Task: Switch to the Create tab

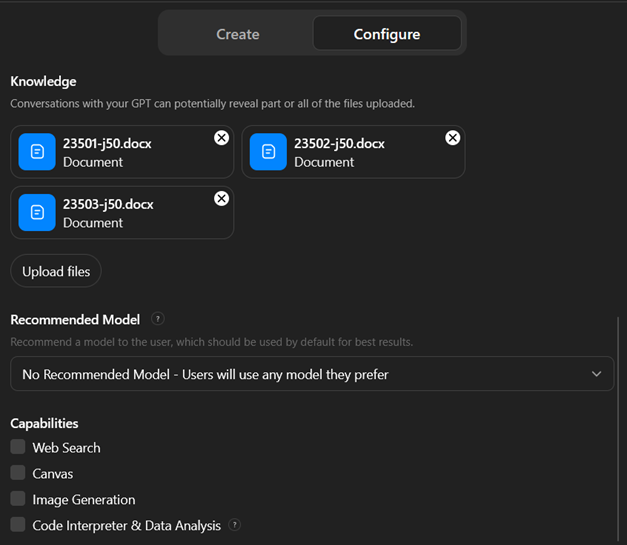Action: pyautogui.click(x=238, y=34)
